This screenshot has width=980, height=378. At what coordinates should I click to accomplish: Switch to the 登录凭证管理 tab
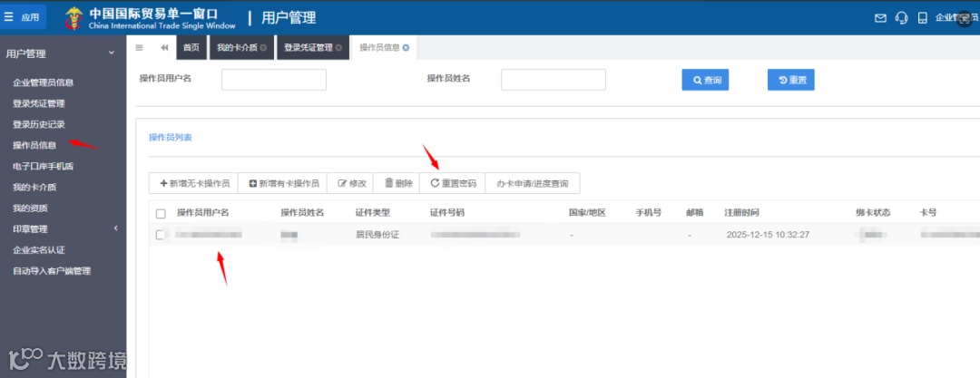point(309,47)
